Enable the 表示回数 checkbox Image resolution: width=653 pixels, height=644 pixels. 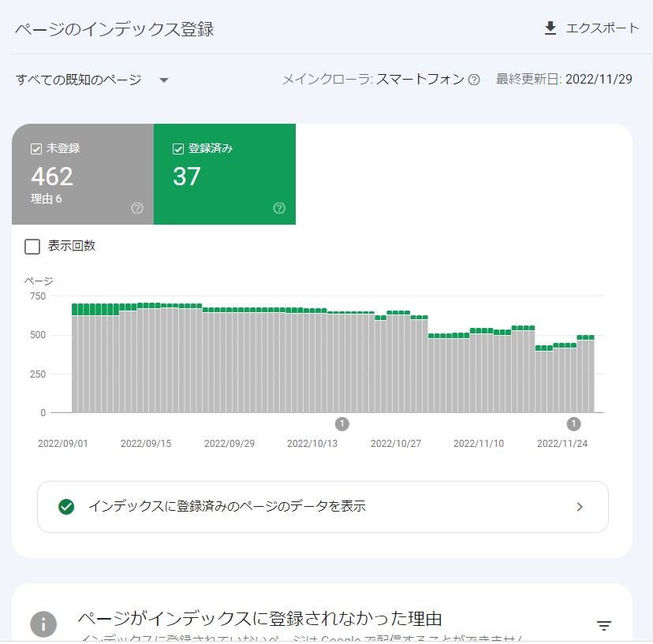pyautogui.click(x=32, y=247)
